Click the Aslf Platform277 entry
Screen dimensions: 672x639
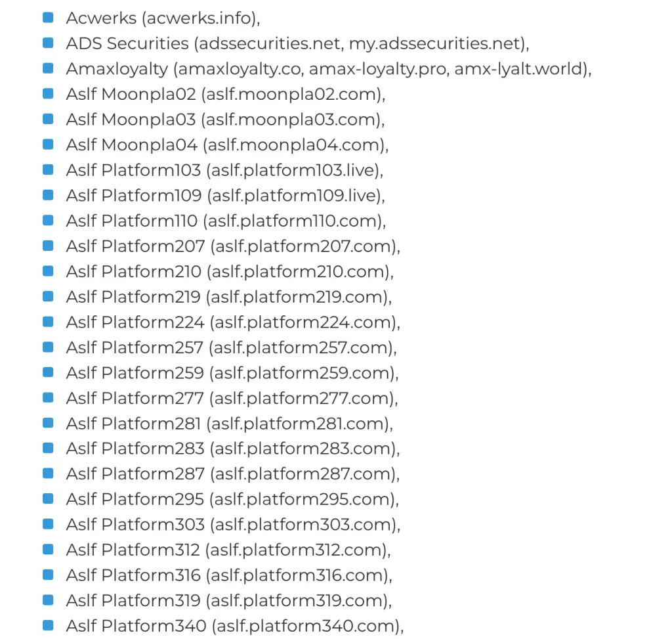pyautogui.click(x=232, y=397)
